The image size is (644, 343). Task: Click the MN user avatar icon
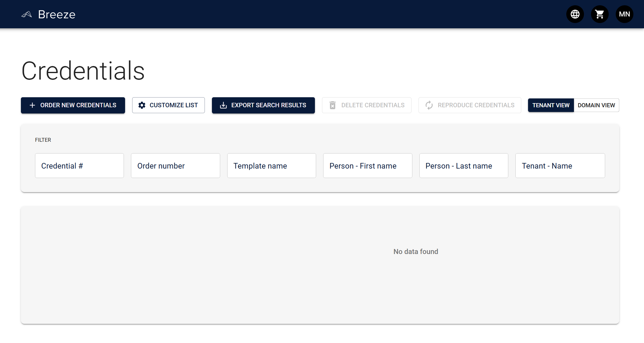coord(624,14)
